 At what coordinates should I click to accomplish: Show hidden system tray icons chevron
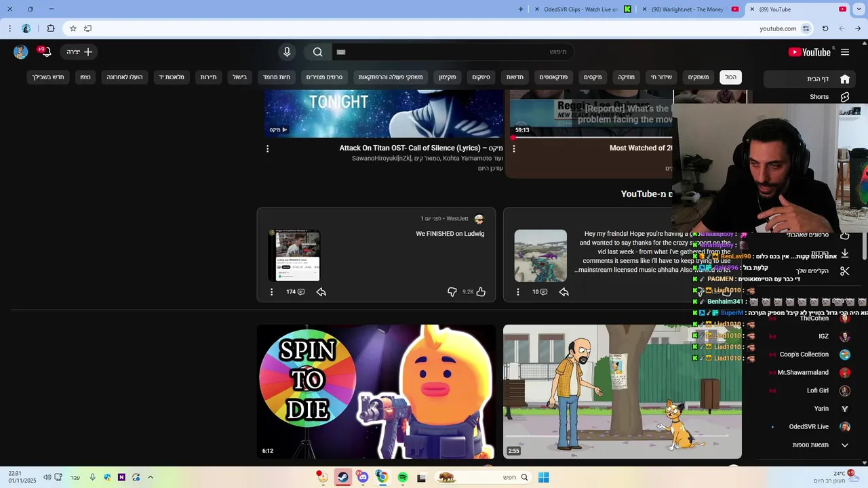point(151,477)
